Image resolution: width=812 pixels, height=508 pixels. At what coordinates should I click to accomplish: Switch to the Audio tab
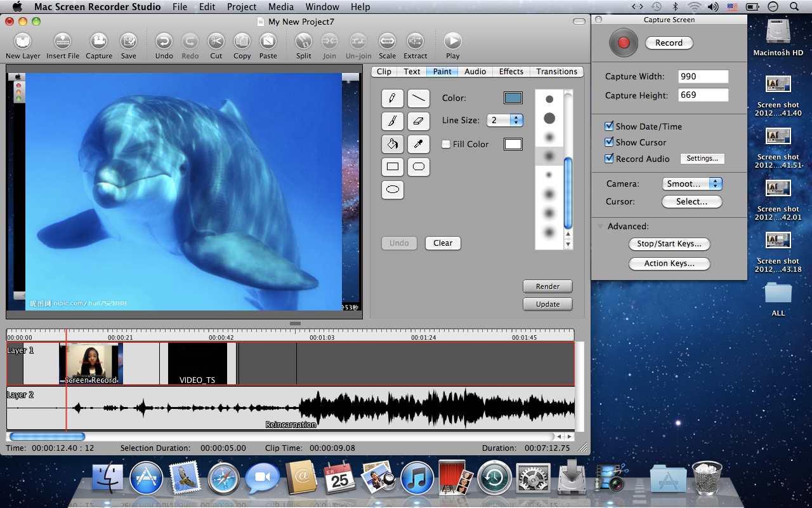click(x=475, y=72)
